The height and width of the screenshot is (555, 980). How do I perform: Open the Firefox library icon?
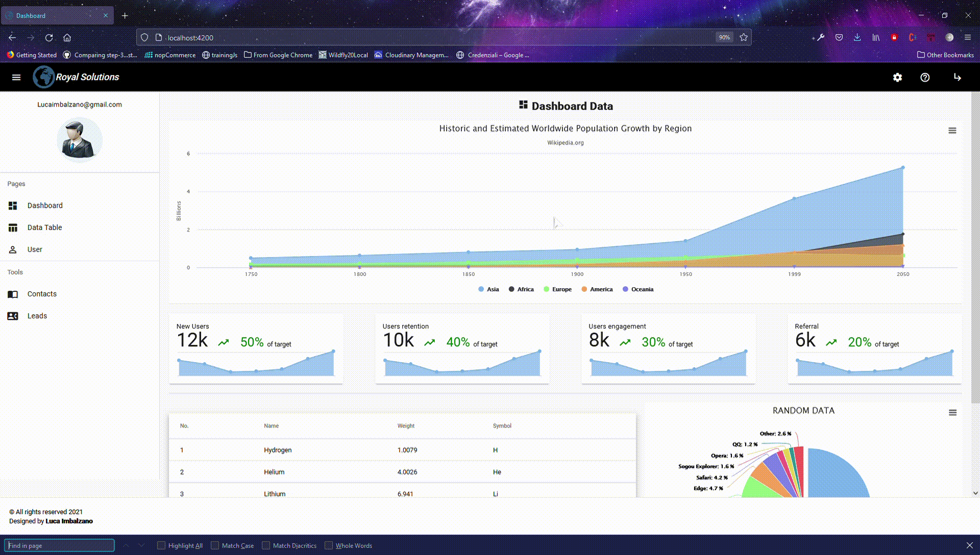coord(876,37)
